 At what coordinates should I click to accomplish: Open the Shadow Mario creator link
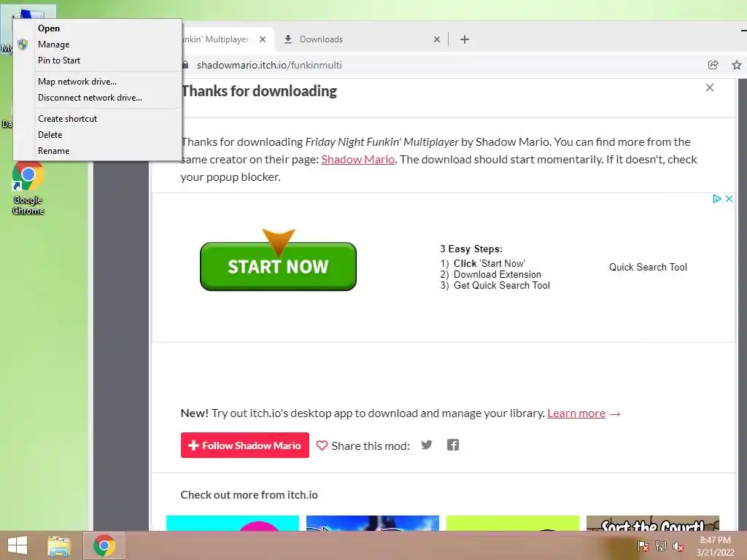click(357, 160)
